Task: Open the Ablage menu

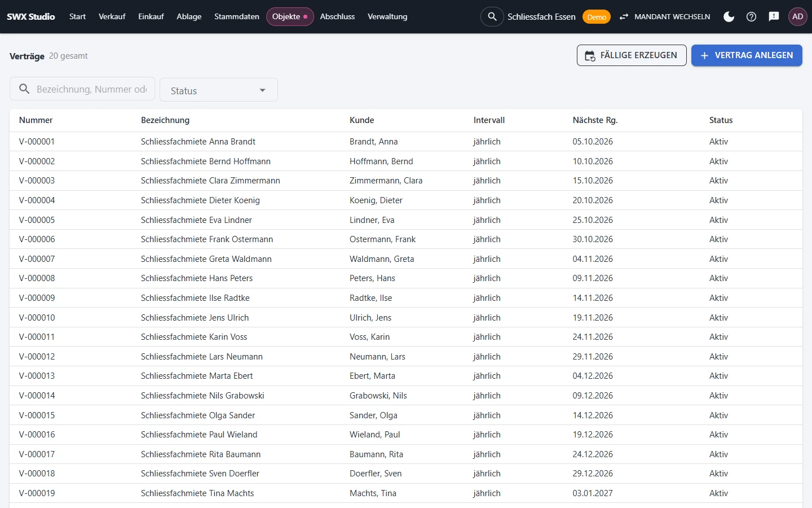Action: click(189, 16)
